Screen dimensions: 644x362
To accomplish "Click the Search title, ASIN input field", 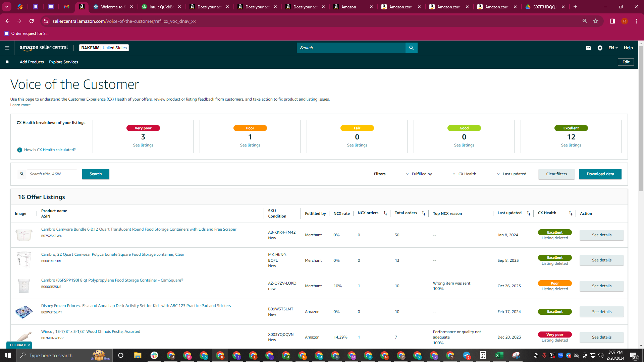I will 52,174.
